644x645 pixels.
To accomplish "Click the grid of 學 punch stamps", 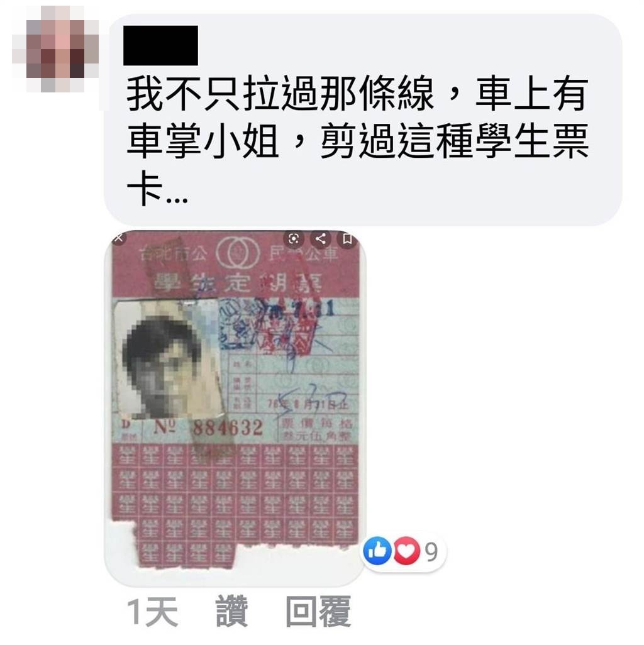I will tap(235, 504).
